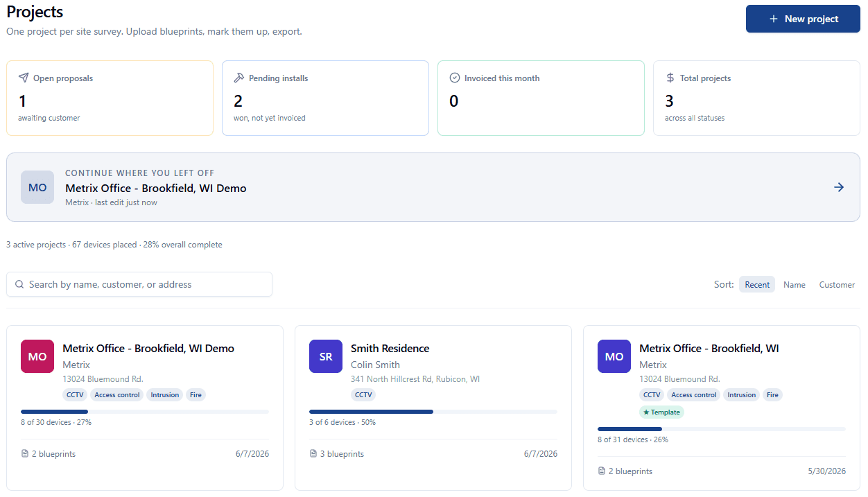The height and width of the screenshot is (497, 868).
Task: Open the Total projects stat card
Action: pos(756,98)
